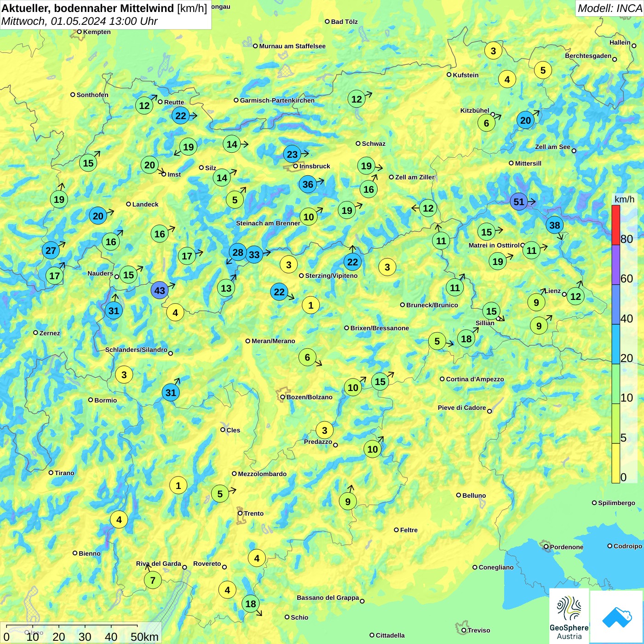Select the 51 km/h wind station marker
The width and height of the screenshot is (644, 644).
(x=519, y=201)
